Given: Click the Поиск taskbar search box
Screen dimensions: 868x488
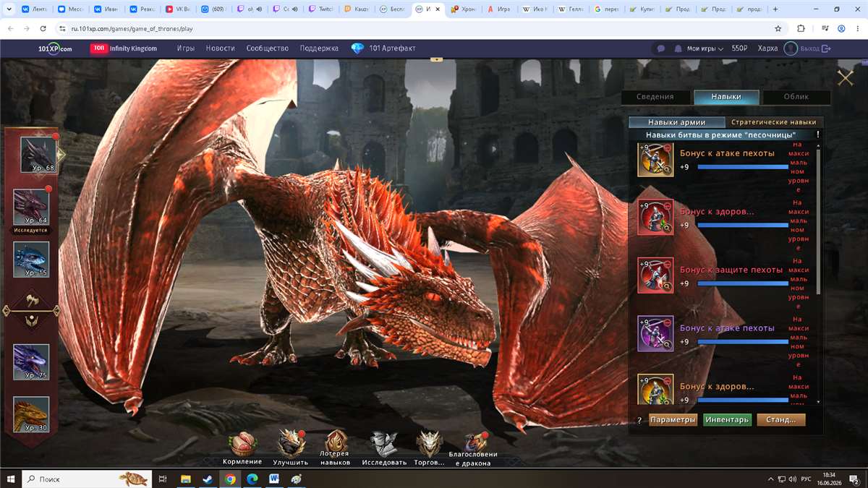Looking at the screenshot, I should tap(87, 479).
